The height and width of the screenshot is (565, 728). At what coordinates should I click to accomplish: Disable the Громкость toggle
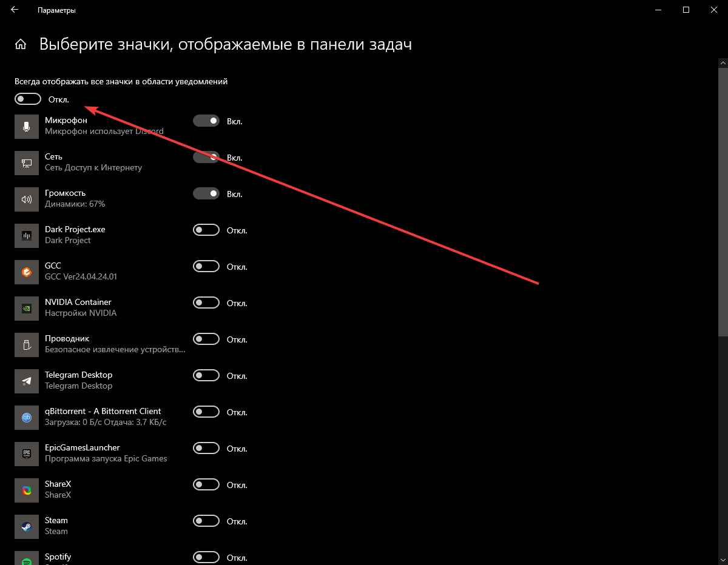[x=206, y=194]
